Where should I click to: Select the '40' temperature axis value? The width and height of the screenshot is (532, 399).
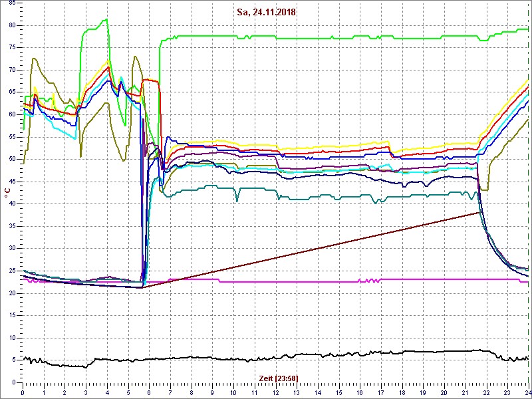(11, 203)
